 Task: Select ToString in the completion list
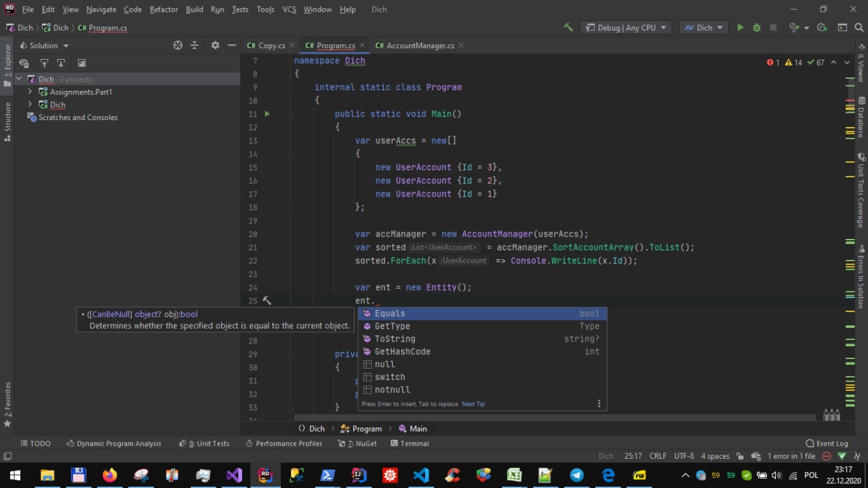[395, 339]
